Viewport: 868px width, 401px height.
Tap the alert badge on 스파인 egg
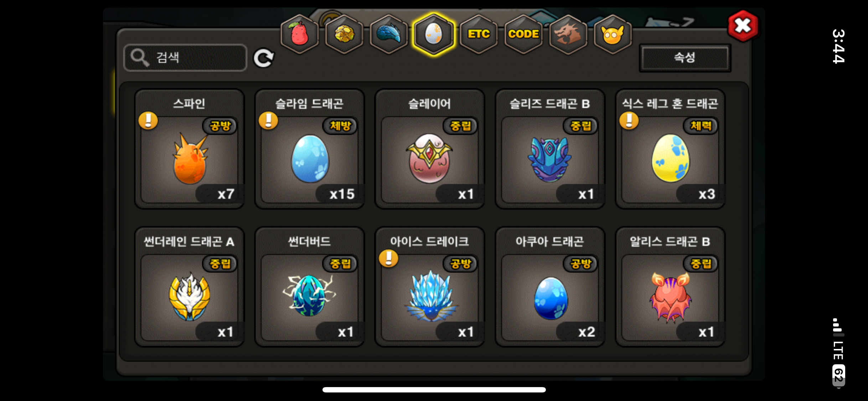pos(148,120)
